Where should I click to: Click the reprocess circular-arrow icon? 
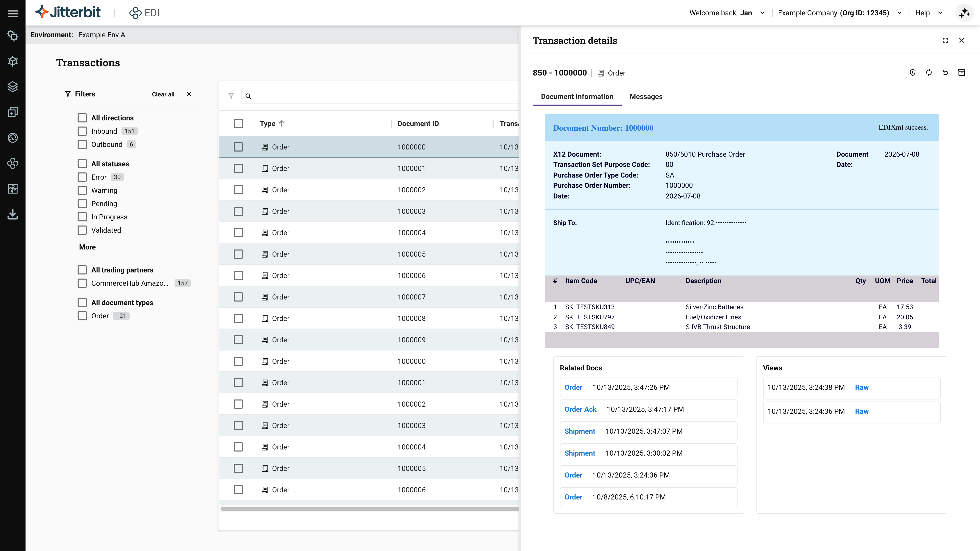[929, 73]
